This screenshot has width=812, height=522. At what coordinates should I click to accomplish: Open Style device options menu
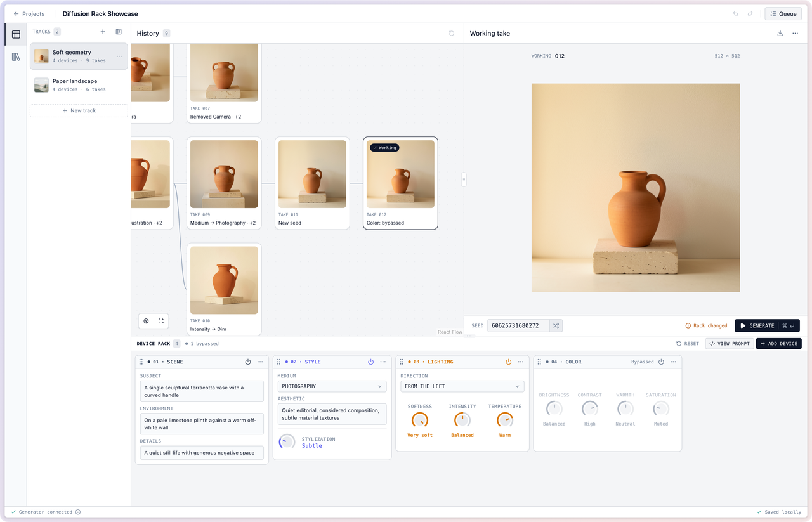[383, 362]
